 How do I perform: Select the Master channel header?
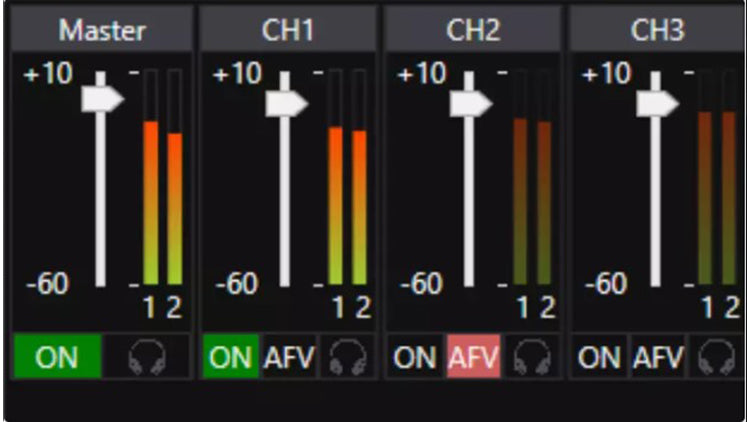coord(102,30)
